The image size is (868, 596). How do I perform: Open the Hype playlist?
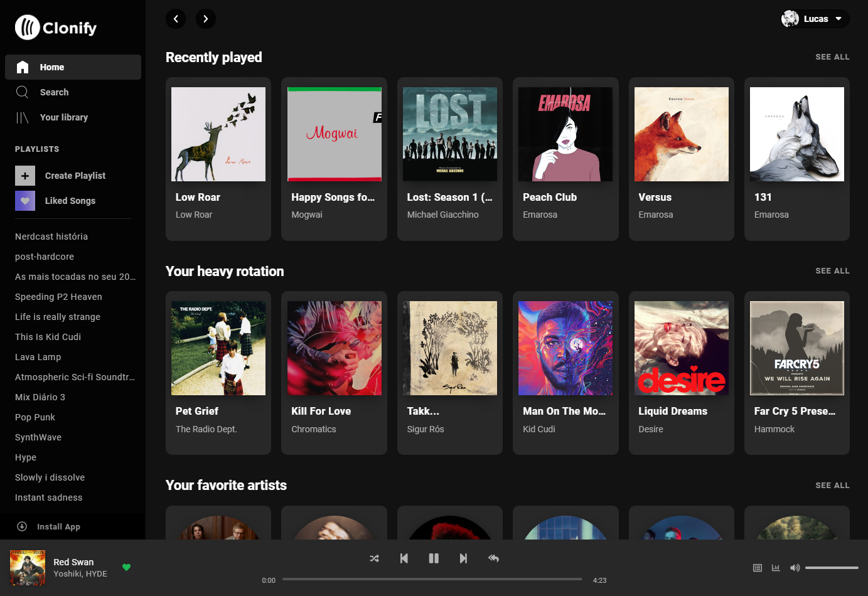(x=26, y=457)
